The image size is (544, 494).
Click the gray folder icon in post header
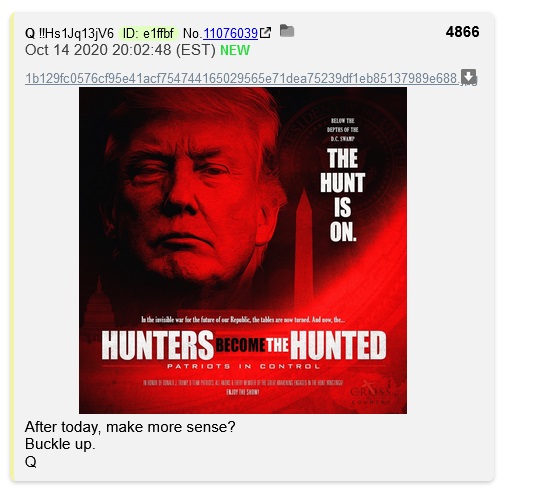click(287, 31)
